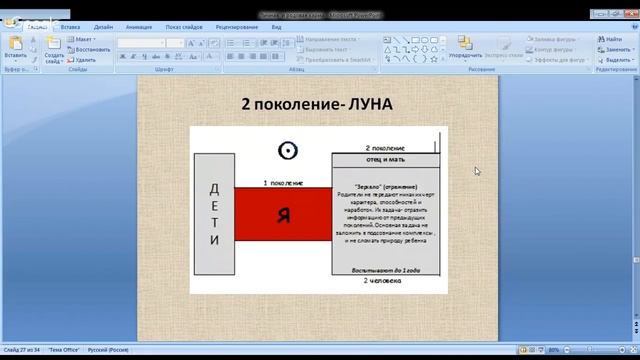The width and height of the screenshot is (640, 360).
Task: Click the Создать слайд new slide icon
Action: pos(53,43)
